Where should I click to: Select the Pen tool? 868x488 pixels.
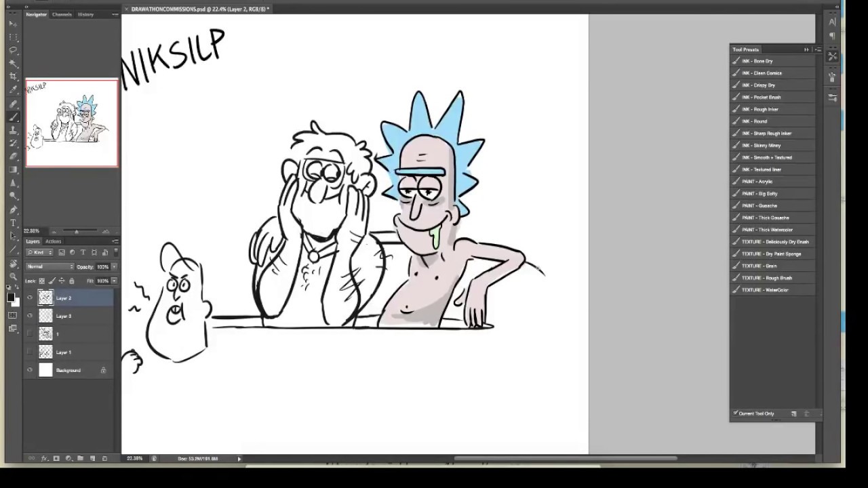click(13, 209)
